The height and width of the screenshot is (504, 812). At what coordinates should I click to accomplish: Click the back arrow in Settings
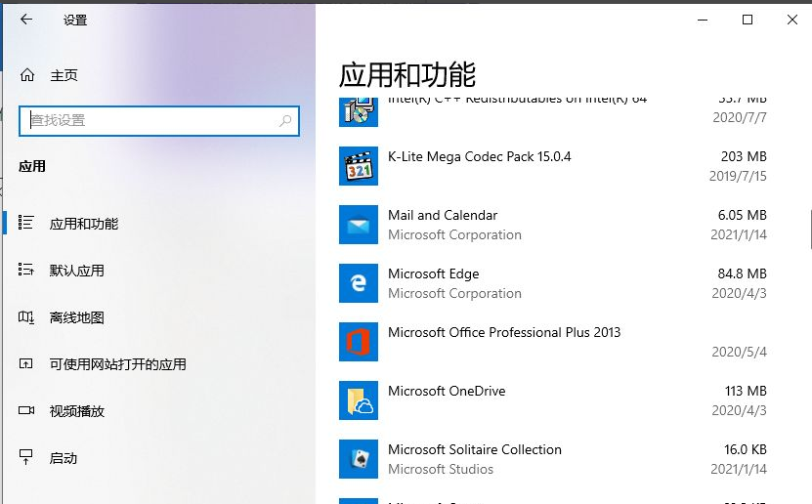[x=25, y=20]
